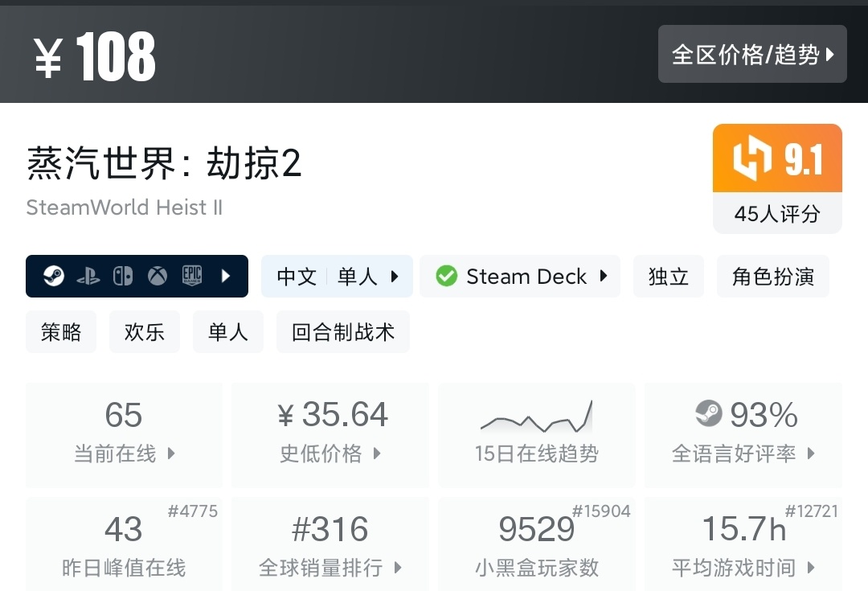The height and width of the screenshot is (591, 868).
Task: Select the 回合制战术 tag
Action: 343,332
